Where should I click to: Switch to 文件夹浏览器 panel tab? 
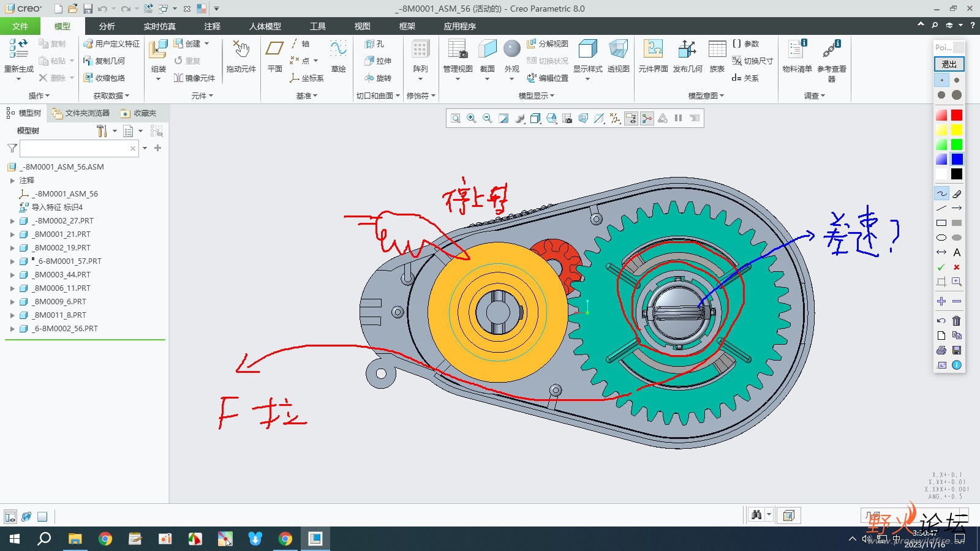[81, 113]
